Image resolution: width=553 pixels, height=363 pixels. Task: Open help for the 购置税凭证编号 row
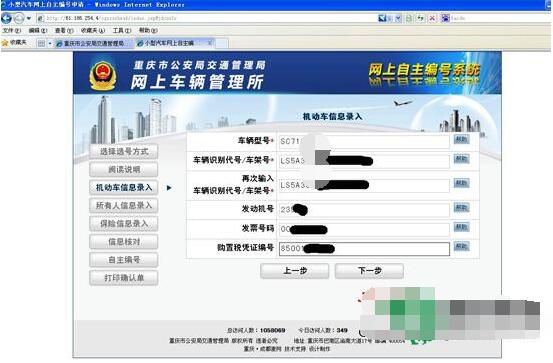461,246
